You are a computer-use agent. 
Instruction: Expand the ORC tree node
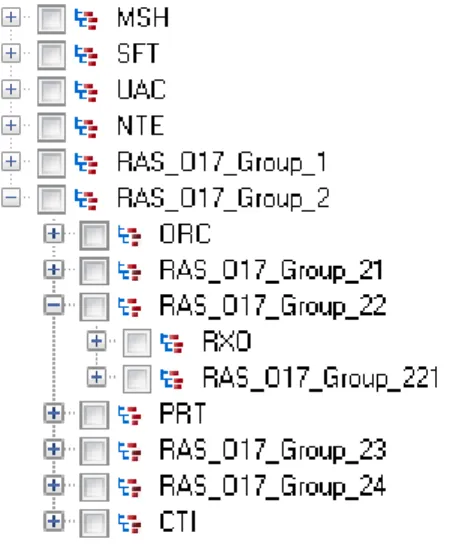pos(54,234)
